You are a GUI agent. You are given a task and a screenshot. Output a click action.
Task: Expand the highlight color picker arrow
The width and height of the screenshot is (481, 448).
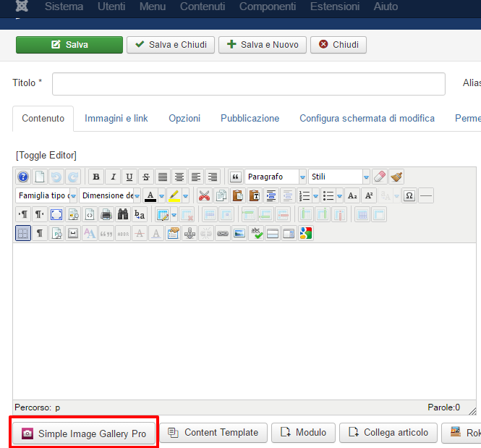(x=186, y=195)
